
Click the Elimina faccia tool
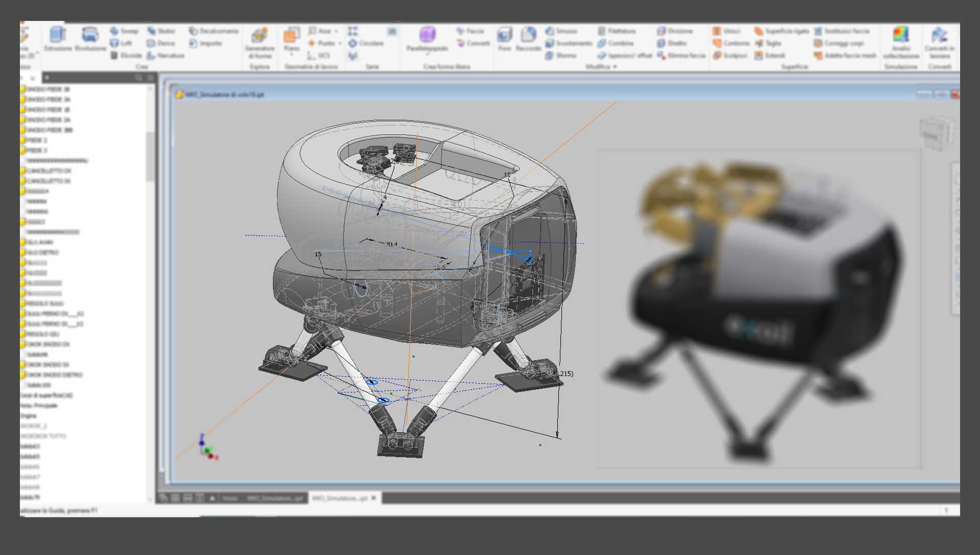click(681, 55)
